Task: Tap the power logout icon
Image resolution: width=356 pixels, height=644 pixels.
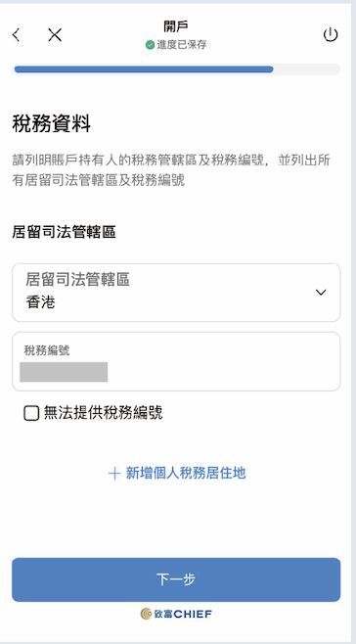Action: [x=331, y=35]
